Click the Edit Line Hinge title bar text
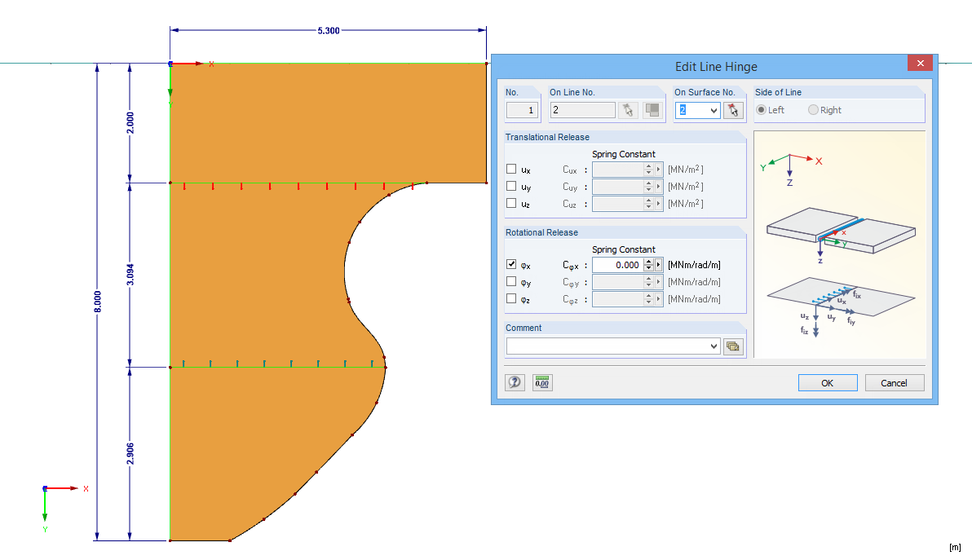 coord(716,66)
